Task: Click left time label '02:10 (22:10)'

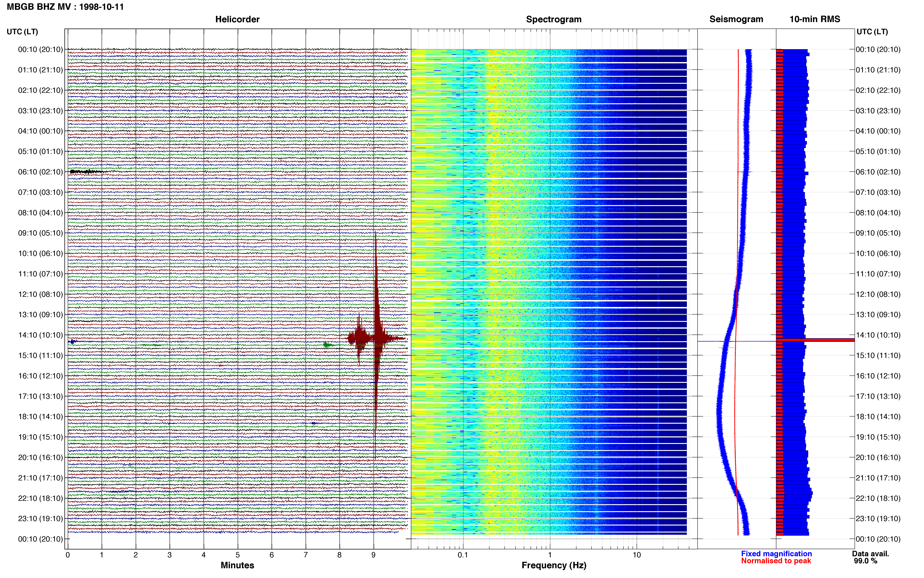Action: (x=41, y=90)
